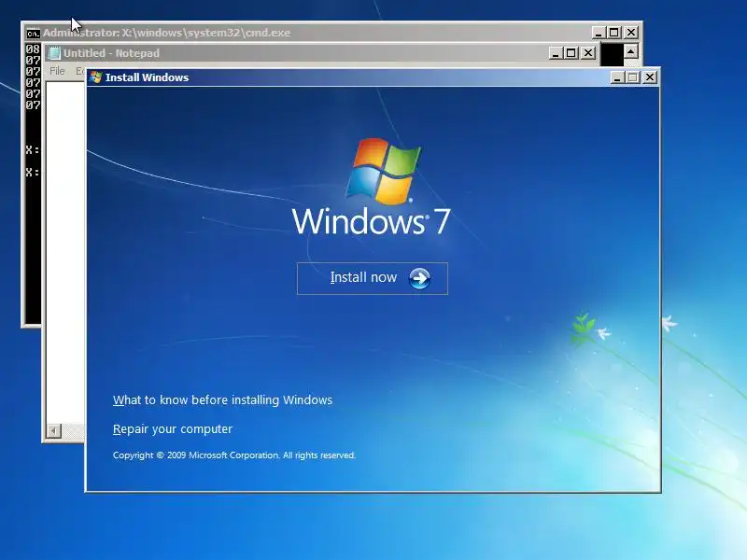Click the cmd.exe console icon in title bar
Screen dimensions: 747x560
pyautogui.click(x=33, y=34)
